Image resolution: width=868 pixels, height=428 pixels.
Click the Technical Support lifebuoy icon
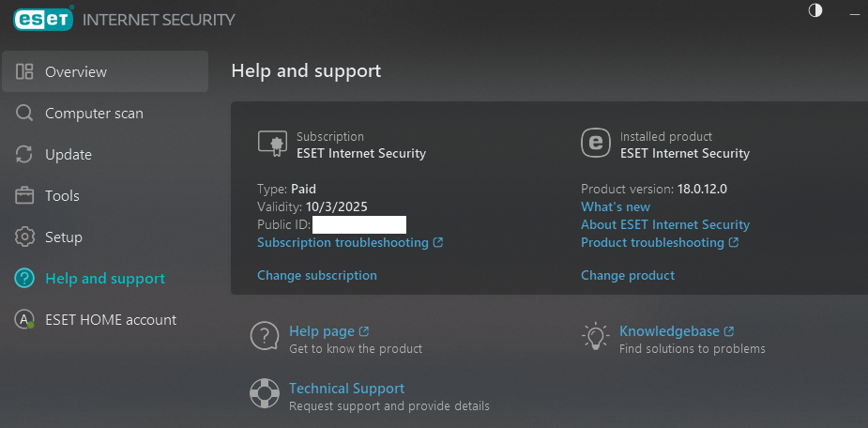tap(265, 392)
